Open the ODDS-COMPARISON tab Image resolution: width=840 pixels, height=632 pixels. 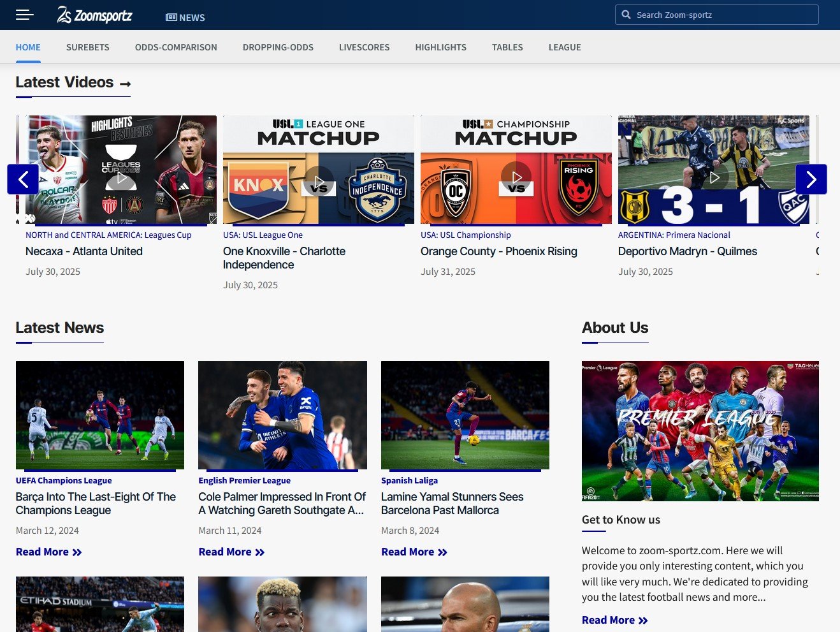[x=176, y=47]
